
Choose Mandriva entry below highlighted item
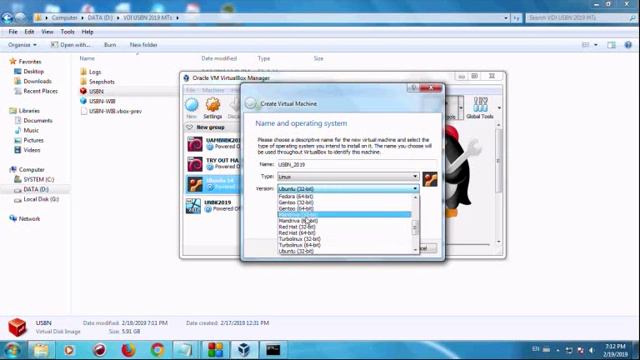click(x=298, y=221)
